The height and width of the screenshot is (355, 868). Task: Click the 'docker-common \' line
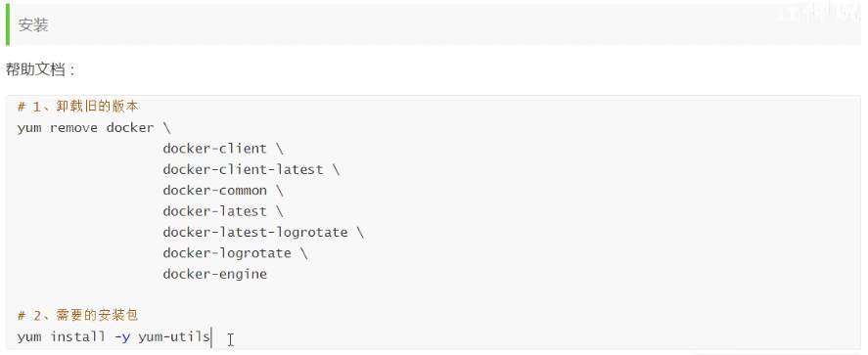(223, 191)
